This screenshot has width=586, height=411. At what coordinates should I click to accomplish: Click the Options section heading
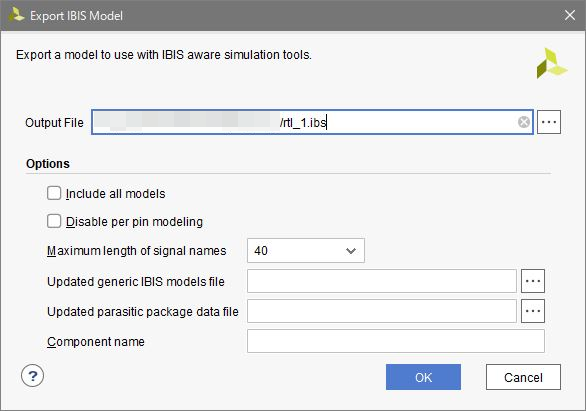[48, 164]
